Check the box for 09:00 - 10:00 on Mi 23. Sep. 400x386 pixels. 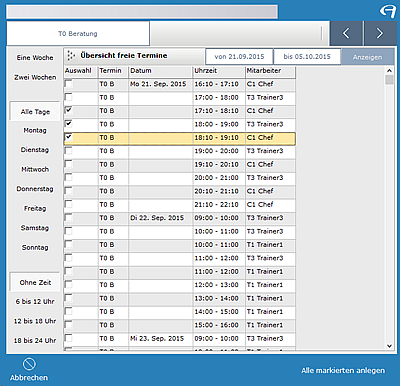coord(69,338)
